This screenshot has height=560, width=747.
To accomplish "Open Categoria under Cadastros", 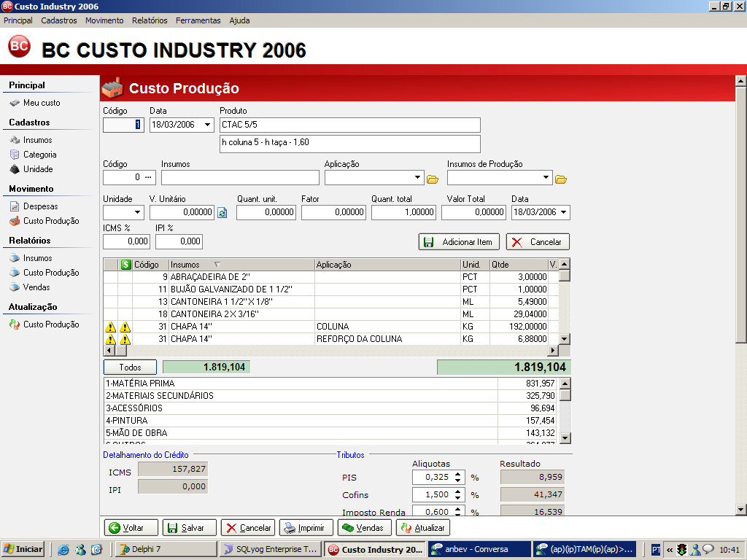I will [39, 155].
